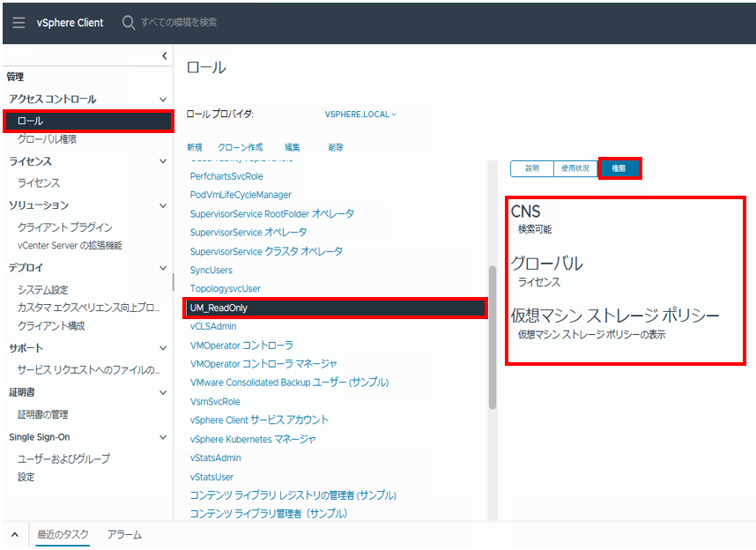The image size is (756, 550).
Task: Select the UM_ReadOnly role
Action: [335, 308]
